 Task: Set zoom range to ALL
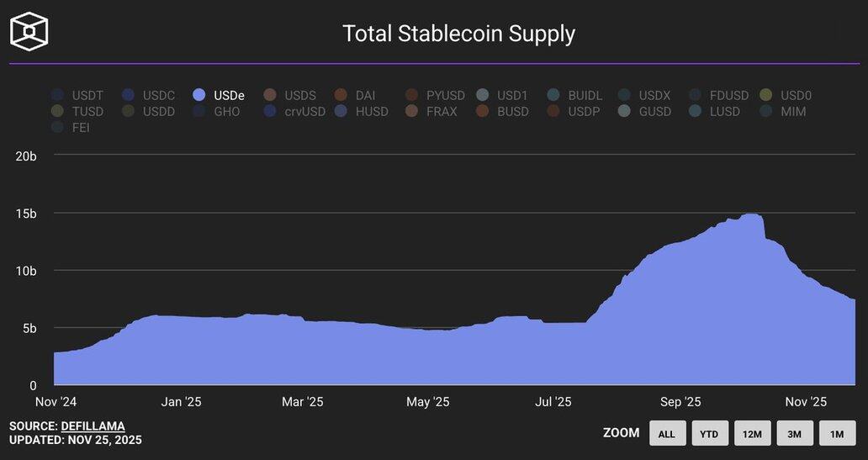click(x=667, y=433)
